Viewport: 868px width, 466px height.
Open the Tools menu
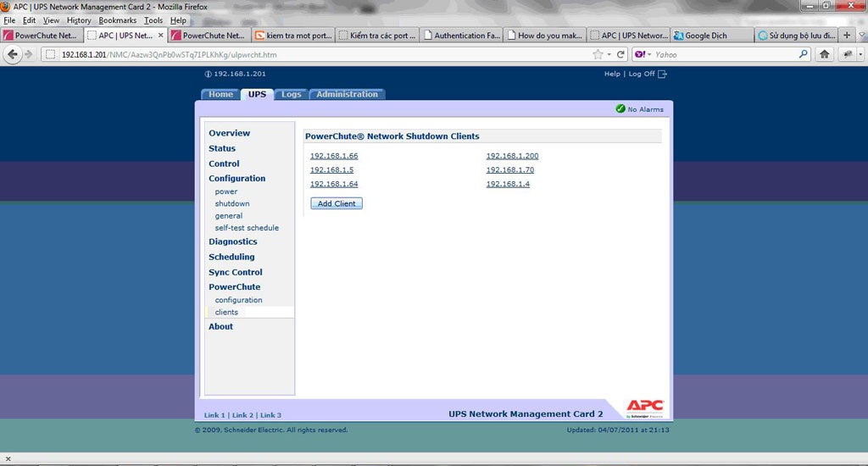point(153,20)
